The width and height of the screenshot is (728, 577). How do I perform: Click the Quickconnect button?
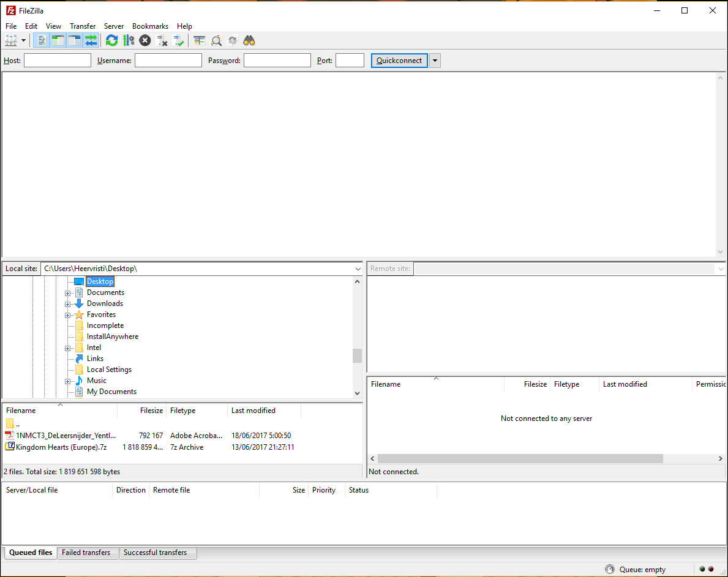point(399,61)
